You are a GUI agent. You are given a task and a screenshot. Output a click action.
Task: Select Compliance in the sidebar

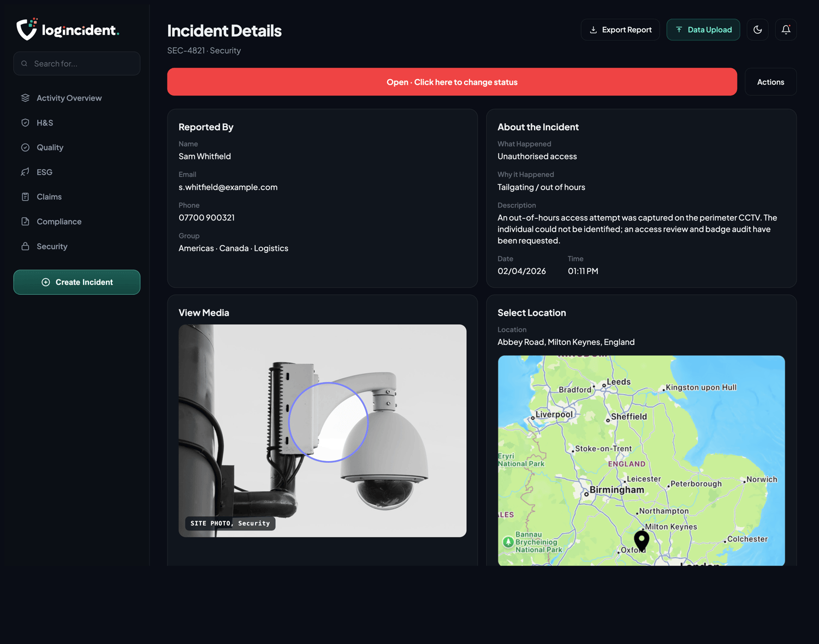tap(76, 222)
